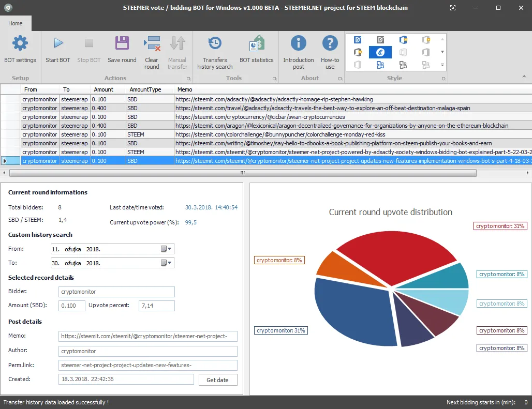
Task: Click the Upvote percent field
Action: 156,306
